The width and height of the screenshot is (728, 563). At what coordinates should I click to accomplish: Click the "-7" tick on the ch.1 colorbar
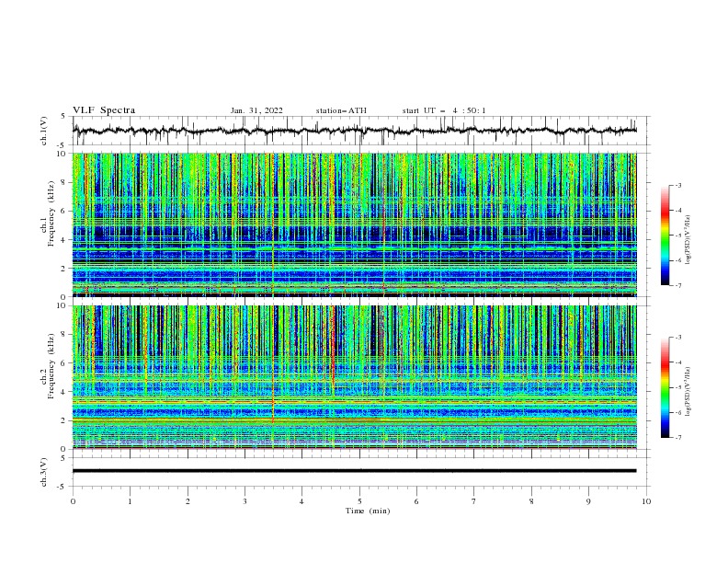(677, 285)
